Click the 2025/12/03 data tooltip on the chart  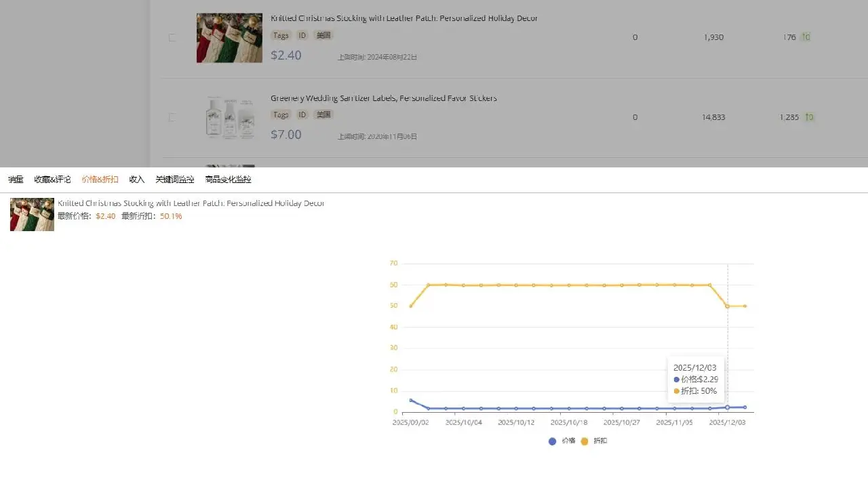point(696,379)
